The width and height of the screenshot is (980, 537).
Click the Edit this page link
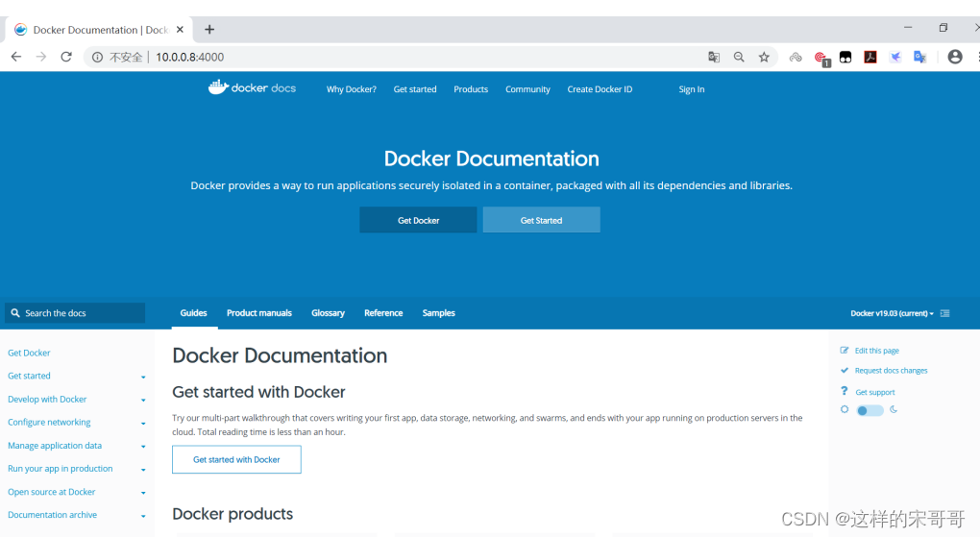(x=877, y=351)
